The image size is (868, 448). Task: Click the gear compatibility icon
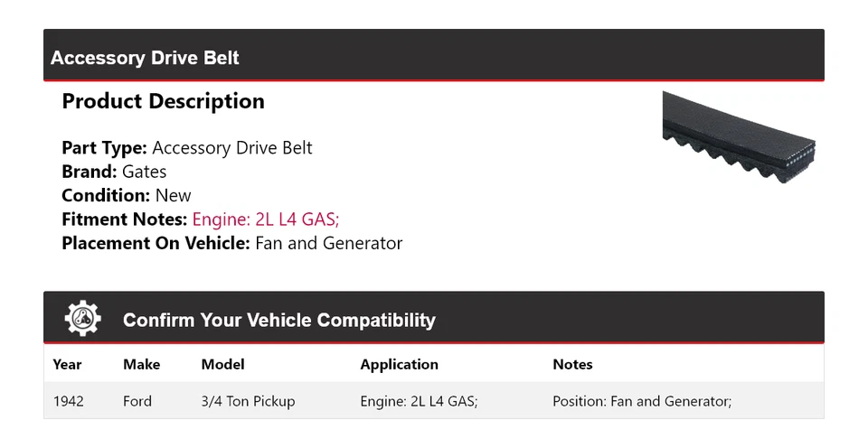point(83,319)
